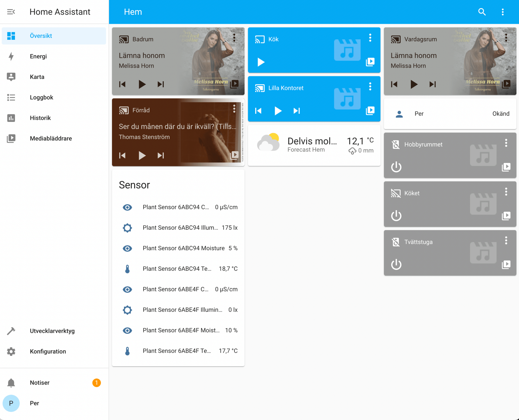Open Plant Sensor 6ABE4F temperature 17,7 °C

point(178,351)
